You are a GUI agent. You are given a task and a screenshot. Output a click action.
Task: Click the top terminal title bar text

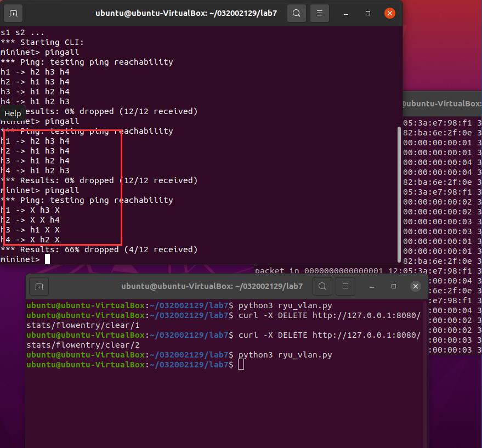[x=186, y=13]
